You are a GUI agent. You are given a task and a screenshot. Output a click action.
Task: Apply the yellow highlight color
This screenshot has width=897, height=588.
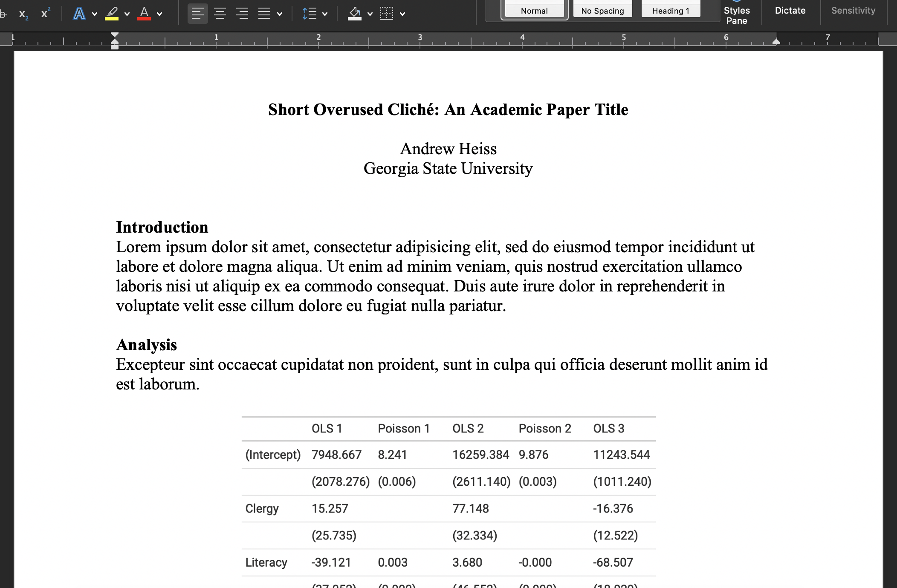[x=112, y=14]
